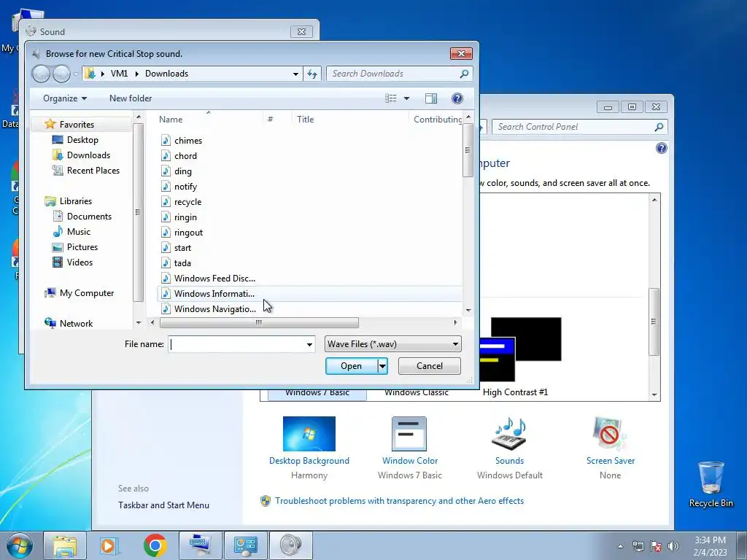Click the Back navigation arrow
This screenshot has width=747, height=560.
[x=41, y=74]
